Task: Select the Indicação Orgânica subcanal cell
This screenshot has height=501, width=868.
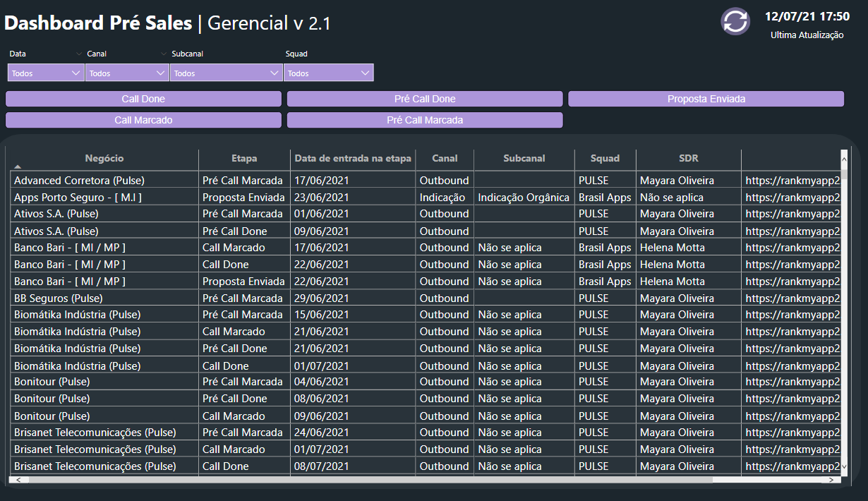Action: point(524,198)
